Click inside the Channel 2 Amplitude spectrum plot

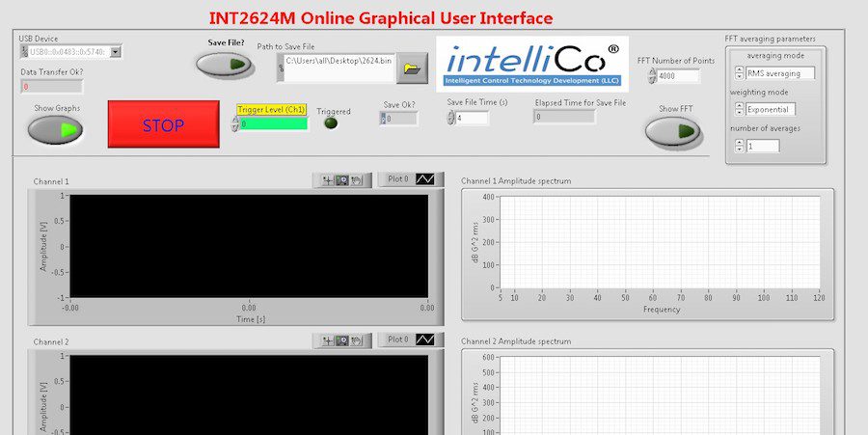(660, 395)
